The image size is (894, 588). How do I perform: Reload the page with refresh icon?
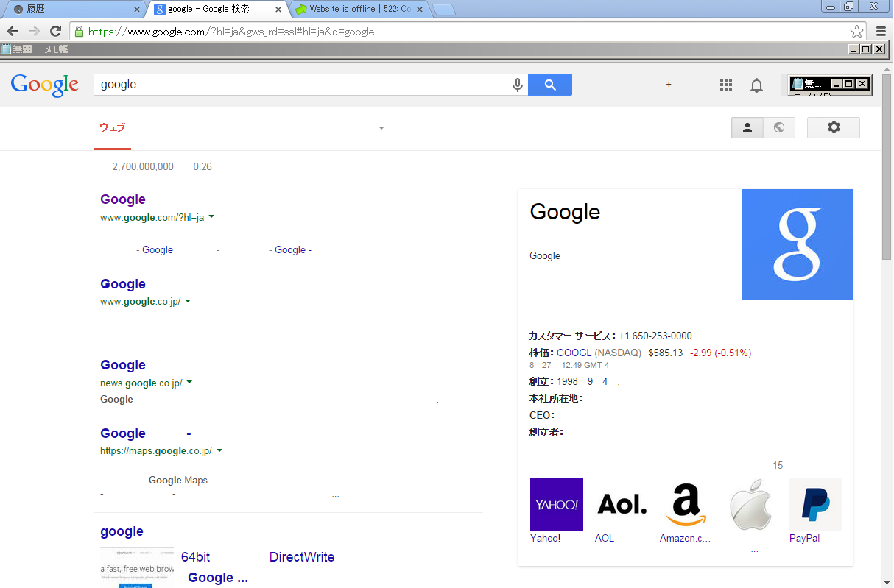point(55,32)
